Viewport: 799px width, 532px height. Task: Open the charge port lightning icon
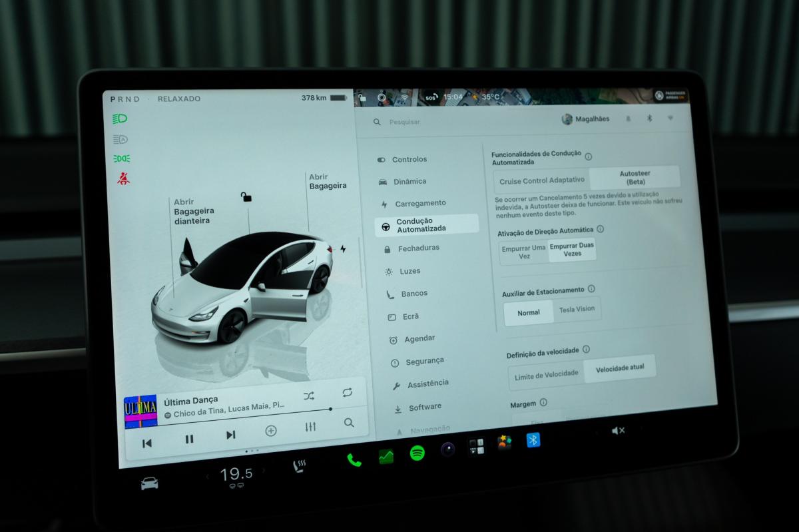click(x=343, y=248)
